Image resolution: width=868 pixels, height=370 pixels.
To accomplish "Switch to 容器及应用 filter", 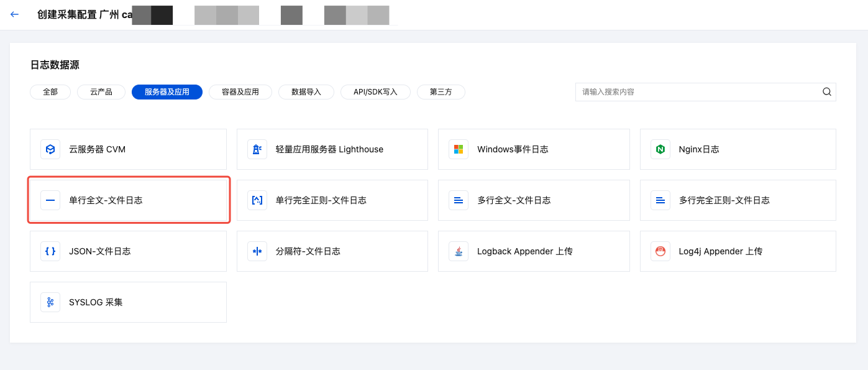I will point(240,92).
